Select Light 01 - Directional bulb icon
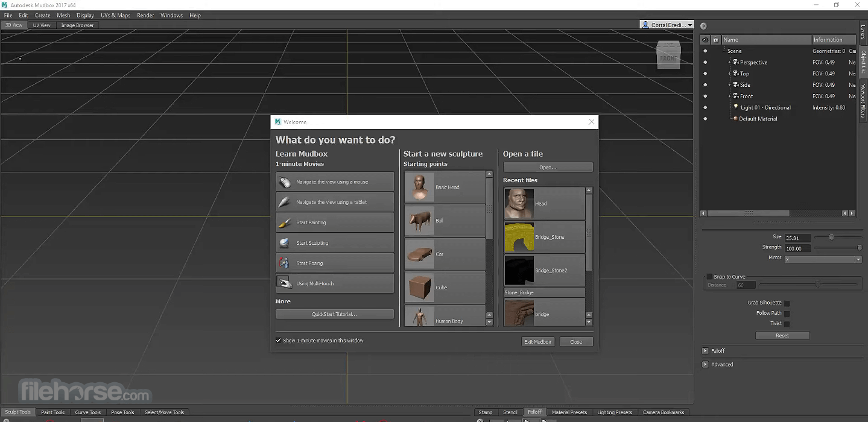The height and width of the screenshot is (422, 868). [736, 107]
